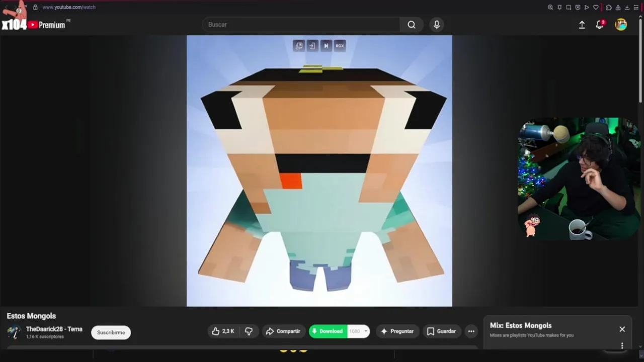
Task: Open the browser extensions cube icon
Action: 609,8
